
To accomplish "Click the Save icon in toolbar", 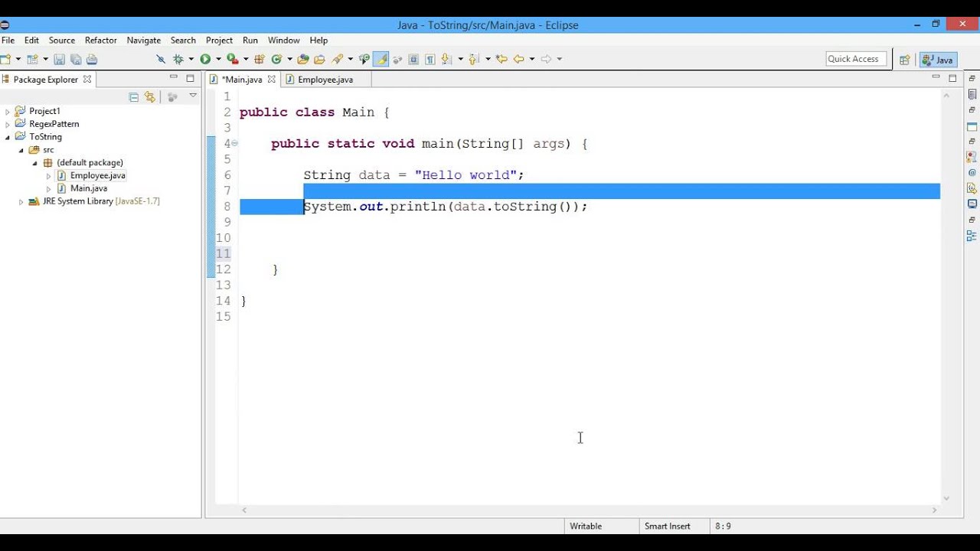I will click(59, 59).
